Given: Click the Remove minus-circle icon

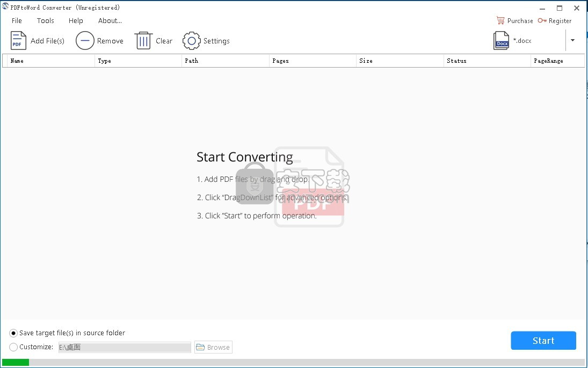Looking at the screenshot, I should (85, 40).
